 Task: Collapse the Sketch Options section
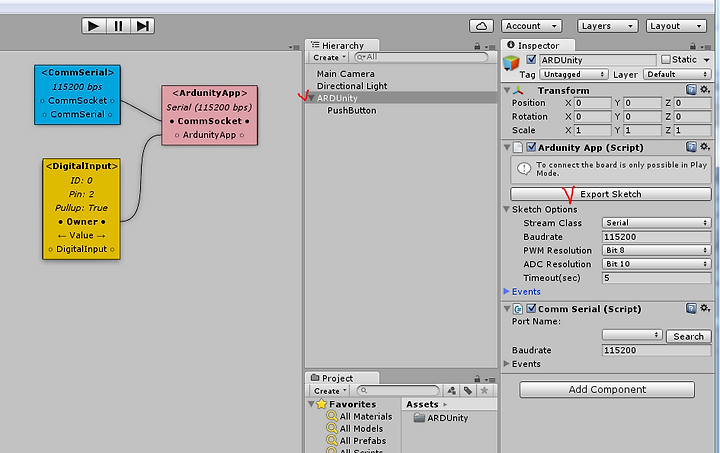pos(506,209)
